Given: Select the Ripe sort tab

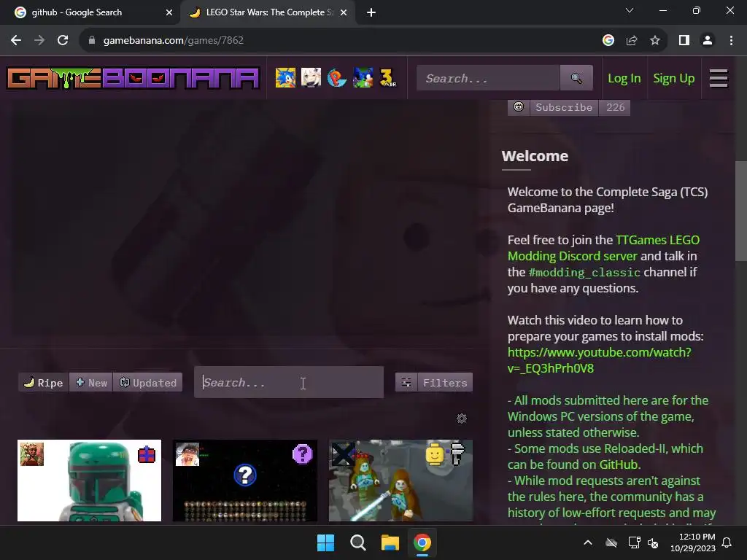Looking at the screenshot, I should click(x=43, y=382).
